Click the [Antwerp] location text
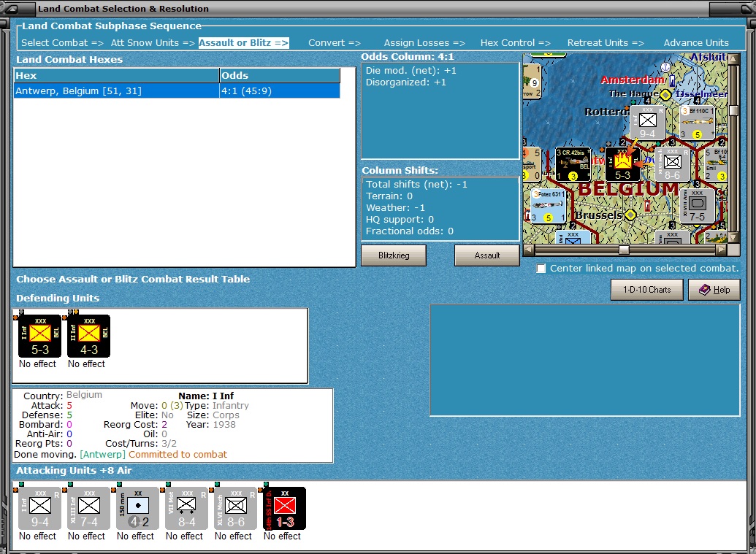The height and width of the screenshot is (554, 756). (x=102, y=454)
